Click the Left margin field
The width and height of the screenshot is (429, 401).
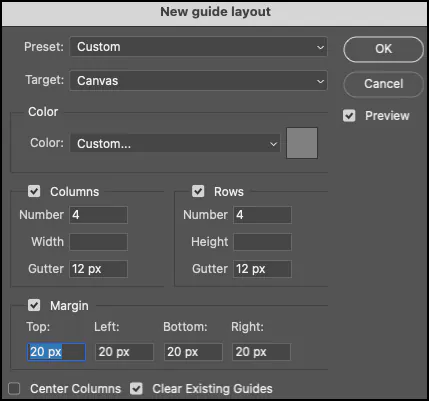[x=124, y=352]
